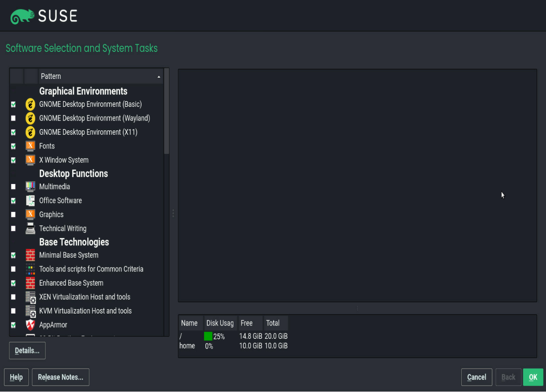Image resolution: width=546 pixels, height=392 pixels.
Task: Click the Fonts pattern icon
Action: point(30,146)
